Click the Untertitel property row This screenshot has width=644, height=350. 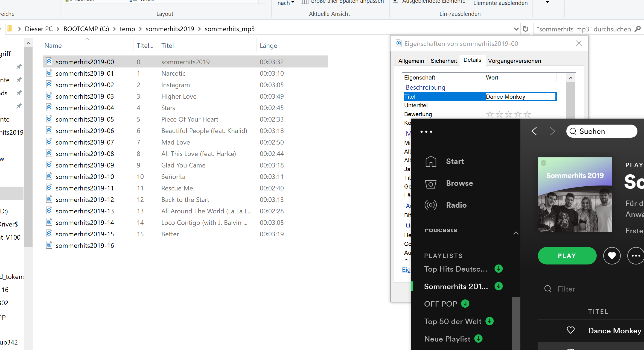tap(480, 105)
